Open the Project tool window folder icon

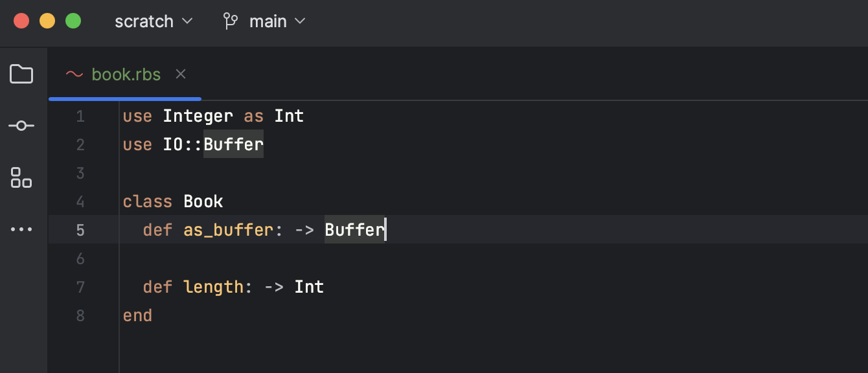coord(21,74)
